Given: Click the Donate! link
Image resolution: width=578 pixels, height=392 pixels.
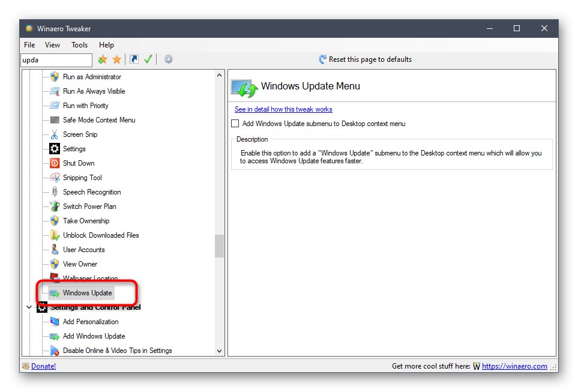Looking at the screenshot, I should [x=43, y=366].
